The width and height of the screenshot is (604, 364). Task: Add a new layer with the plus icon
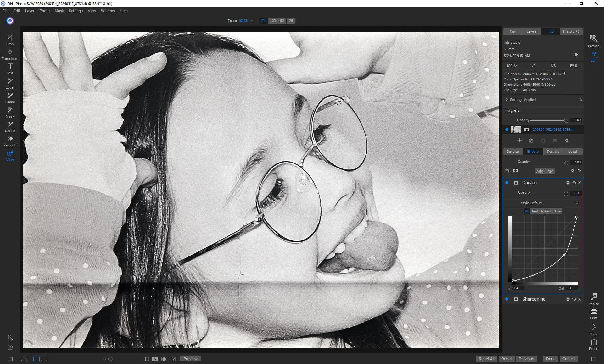coord(519,141)
